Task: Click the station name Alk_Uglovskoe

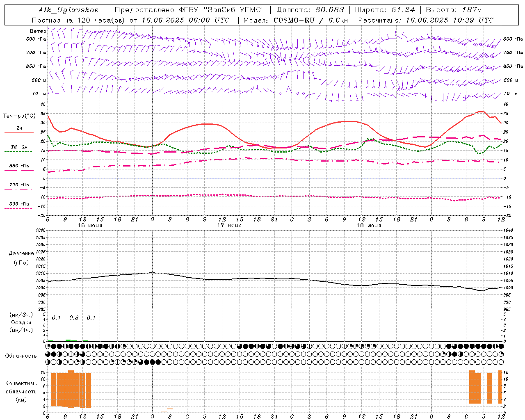Action: click(68, 10)
